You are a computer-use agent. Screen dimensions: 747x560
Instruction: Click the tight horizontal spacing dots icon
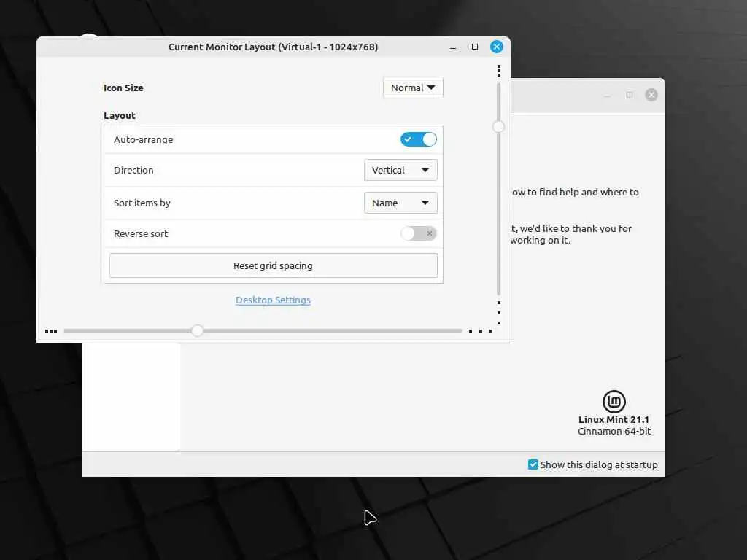(x=51, y=330)
